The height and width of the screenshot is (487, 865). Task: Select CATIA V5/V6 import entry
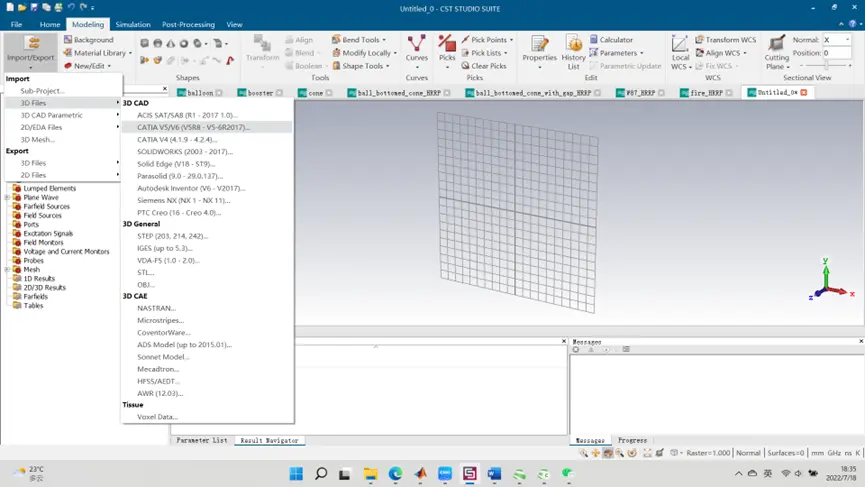[207, 127]
